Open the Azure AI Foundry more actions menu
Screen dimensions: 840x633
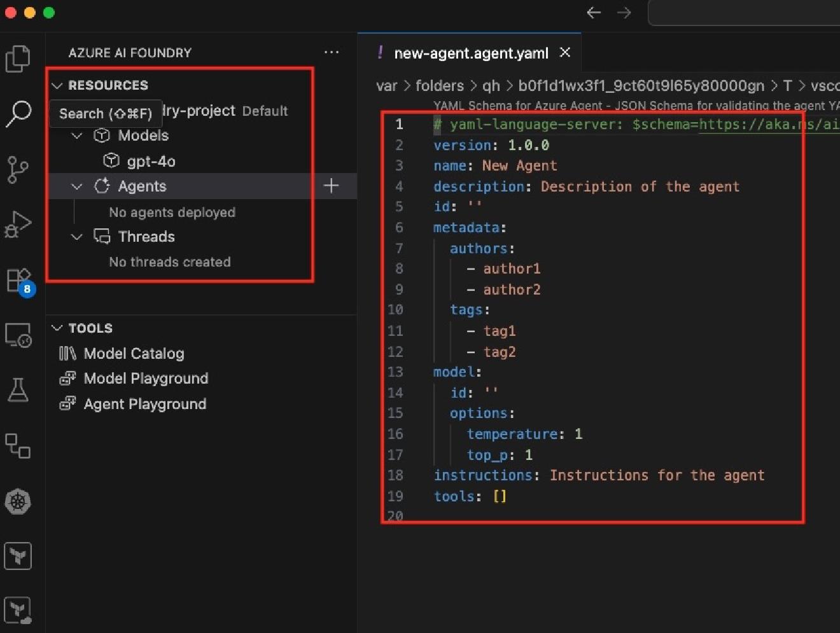click(x=332, y=52)
